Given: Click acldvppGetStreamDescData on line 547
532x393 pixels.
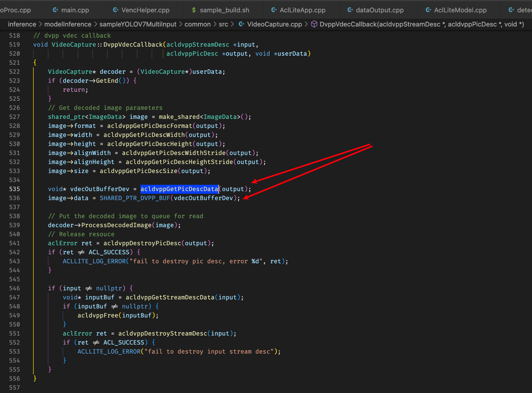Looking at the screenshot, I should [170, 297].
